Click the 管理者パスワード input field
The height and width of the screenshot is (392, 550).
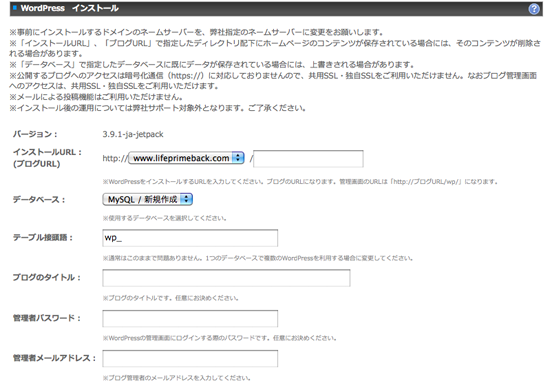tap(190, 319)
